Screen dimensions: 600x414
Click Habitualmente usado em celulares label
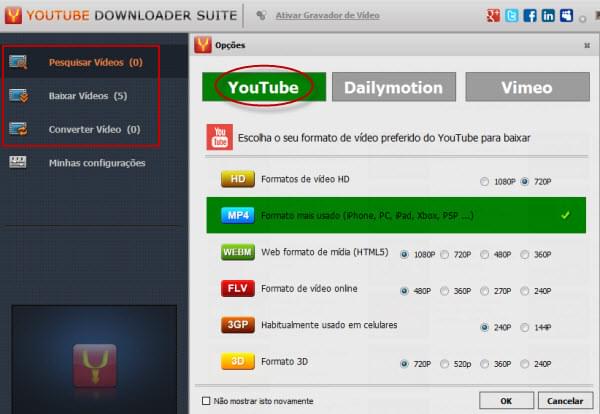click(x=329, y=325)
